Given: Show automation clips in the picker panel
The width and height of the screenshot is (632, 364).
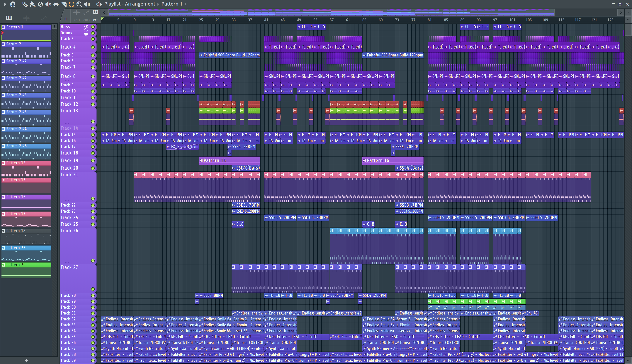Looking at the screenshot, I should tap(44, 18).
